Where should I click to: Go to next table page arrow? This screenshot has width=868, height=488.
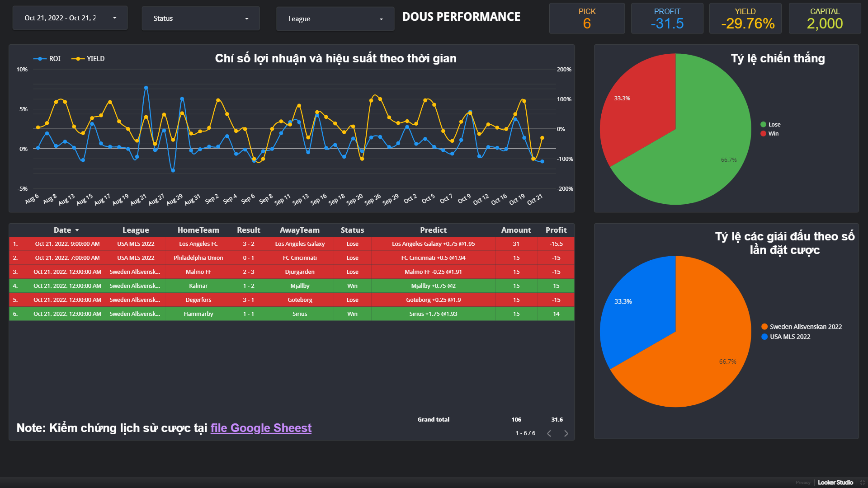pyautogui.click(x=566, y=433)
